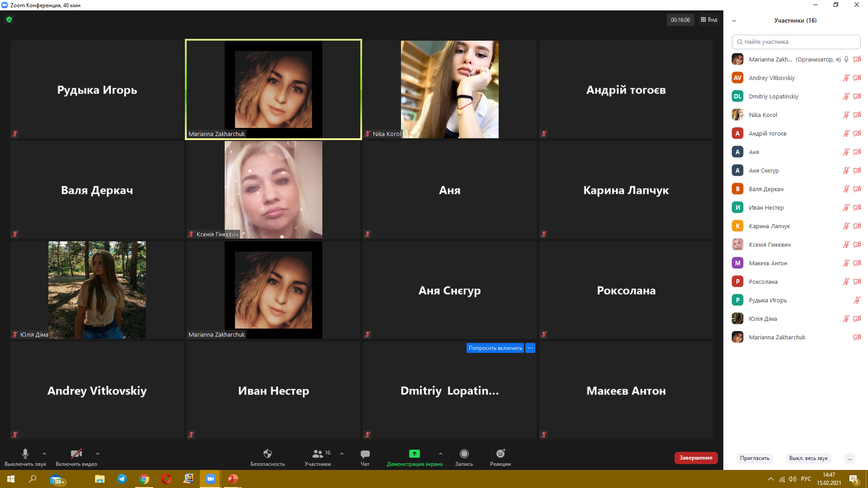Turn on camera with Включить видео
This screenshot has width=868, height=488.
(x=76, y=454)
